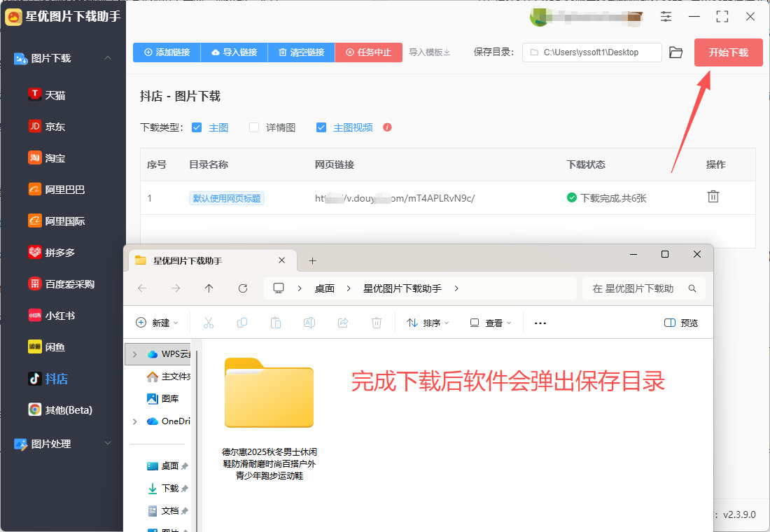The image size is (770, 532).
Task: Open 图库 in navigation pane
Action: [163, 398]
